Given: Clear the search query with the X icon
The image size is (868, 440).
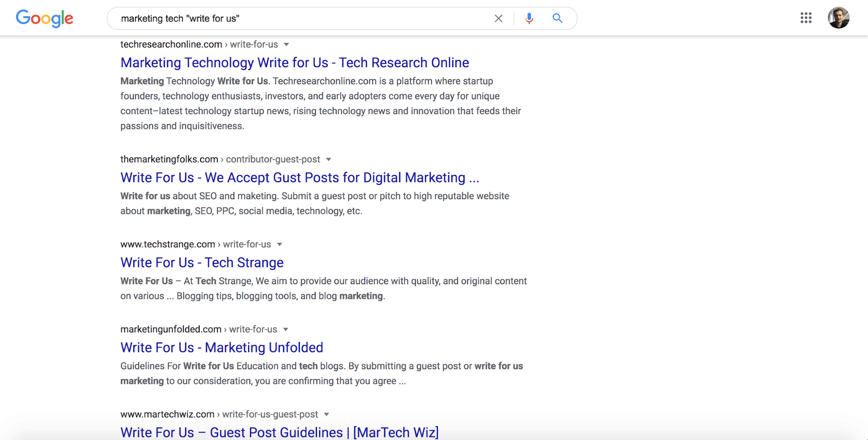Looking at the screenshot, I should (x=498, y=18).
